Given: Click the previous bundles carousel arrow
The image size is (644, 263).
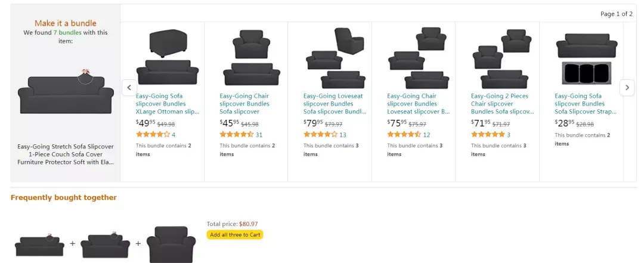Looking at the screenshot, I should 129,87.
